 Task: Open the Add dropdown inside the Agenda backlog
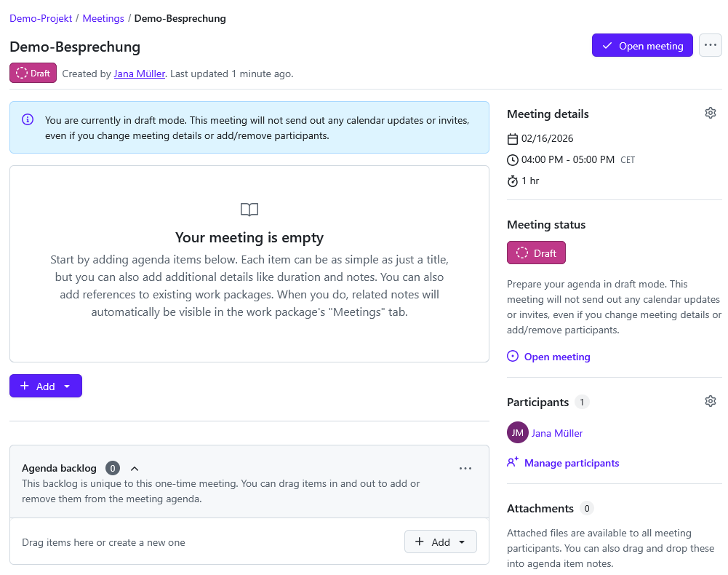[x=460, y=542]
